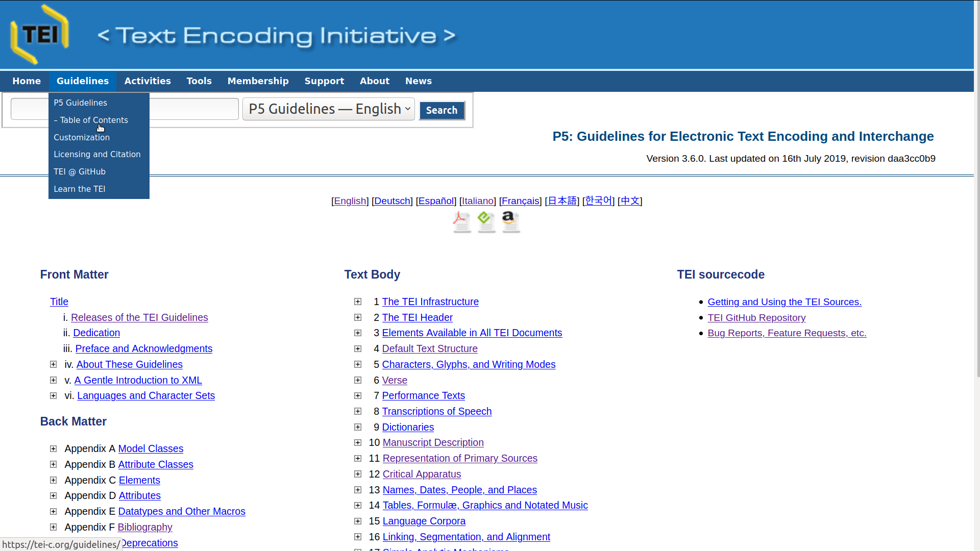Expand Appendix A Model Classes
980x551 pixels.
tap(53, 449)
